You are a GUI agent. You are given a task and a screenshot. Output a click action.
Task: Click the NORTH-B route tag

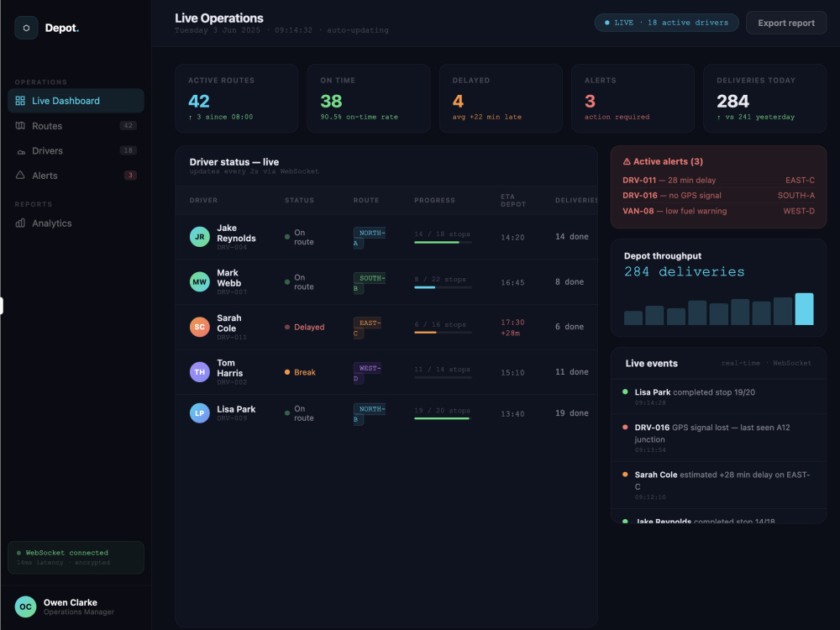[369, 414]
